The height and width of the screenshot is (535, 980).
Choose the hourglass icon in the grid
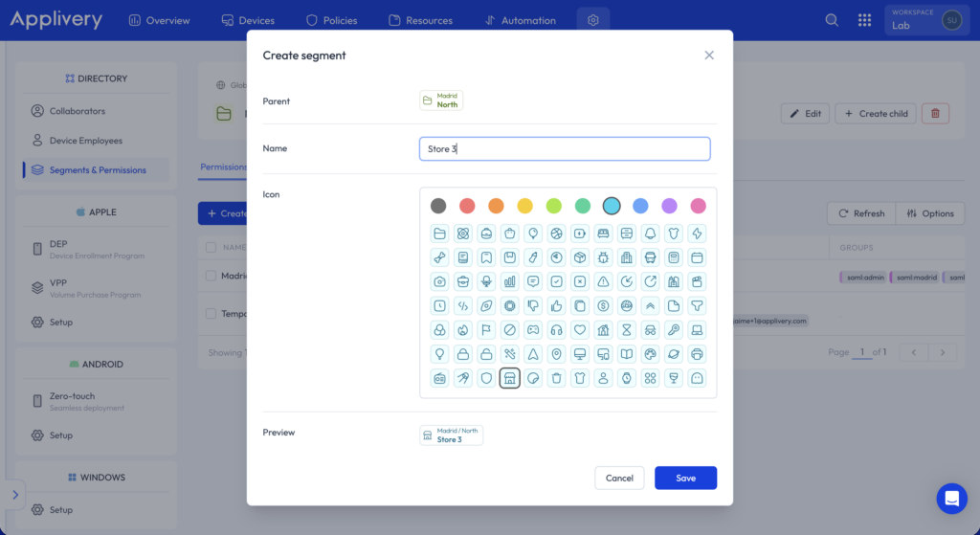[627, 330]
